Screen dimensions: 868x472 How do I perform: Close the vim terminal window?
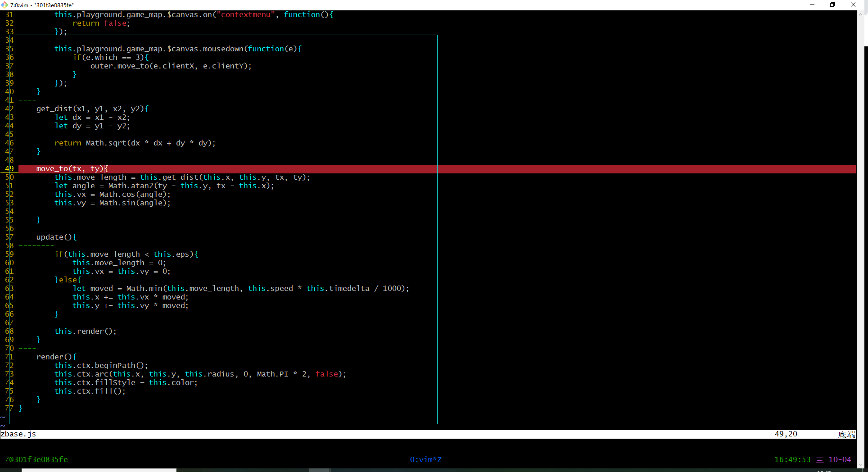pos(853,5)
